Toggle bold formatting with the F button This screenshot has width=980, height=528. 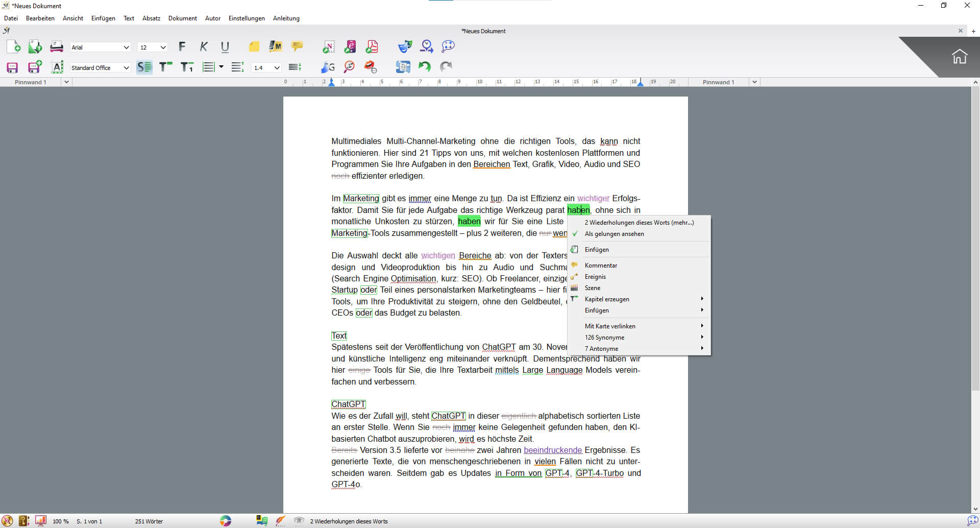(182, 47)
